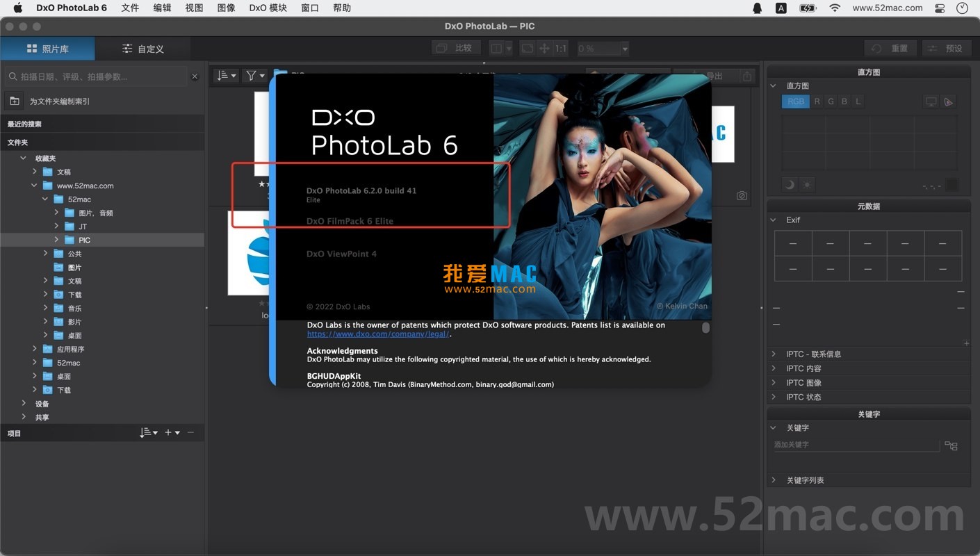Click the About dialog credits scrollbar
This screenshot has height=556, width=980.
click(x=705, y=327)
